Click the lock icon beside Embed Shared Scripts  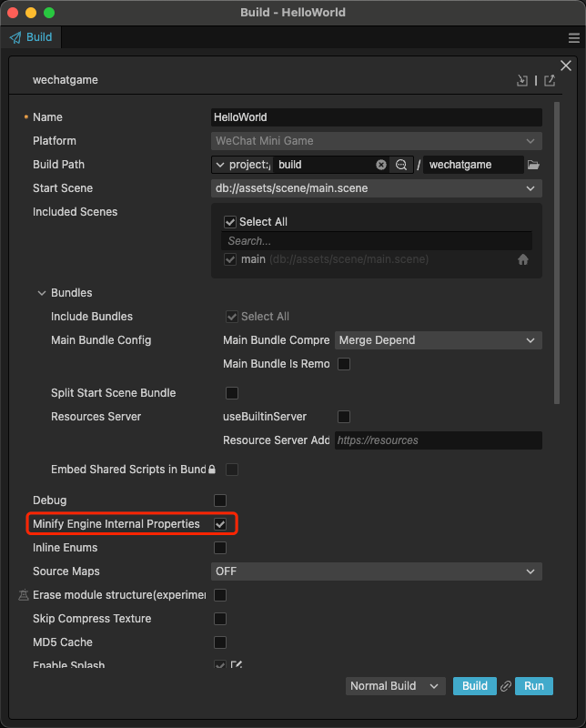point(212,470)
